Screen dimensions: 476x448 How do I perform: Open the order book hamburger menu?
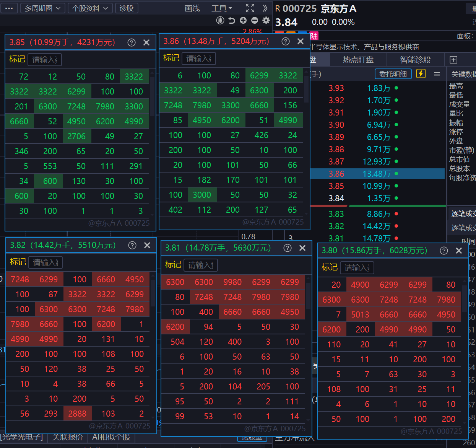tap(437, 74)
